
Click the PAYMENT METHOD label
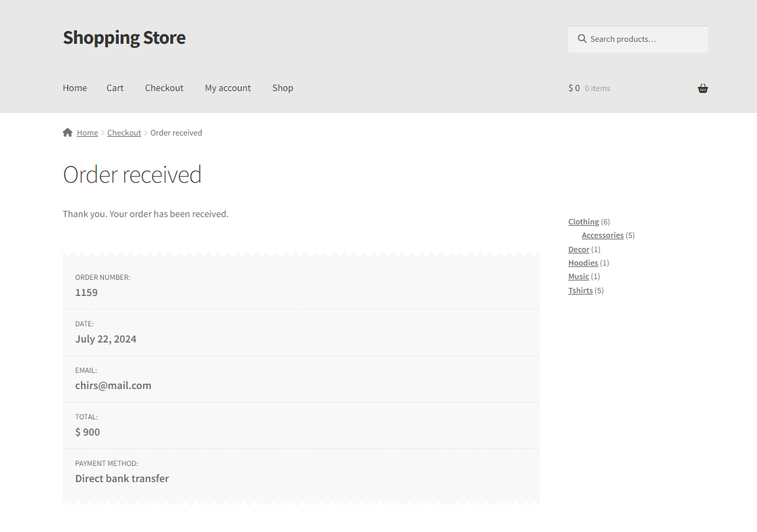(x=107, y=463)
